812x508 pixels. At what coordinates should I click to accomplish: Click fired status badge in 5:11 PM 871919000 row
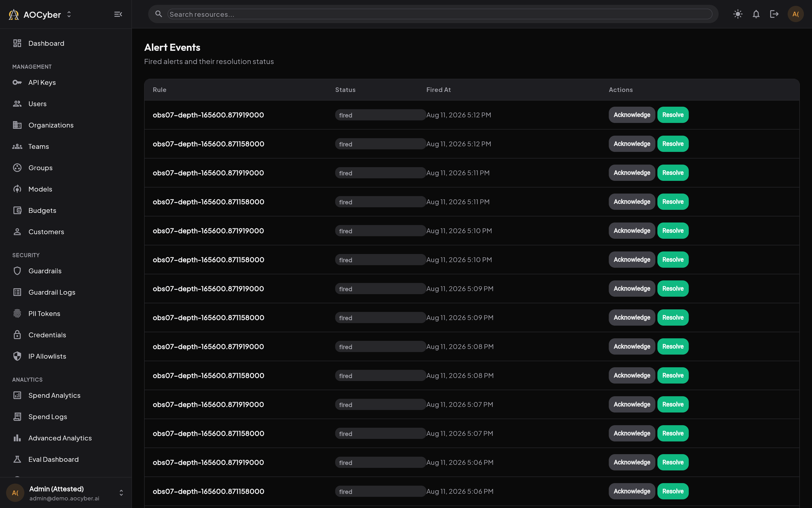point(381,173)
